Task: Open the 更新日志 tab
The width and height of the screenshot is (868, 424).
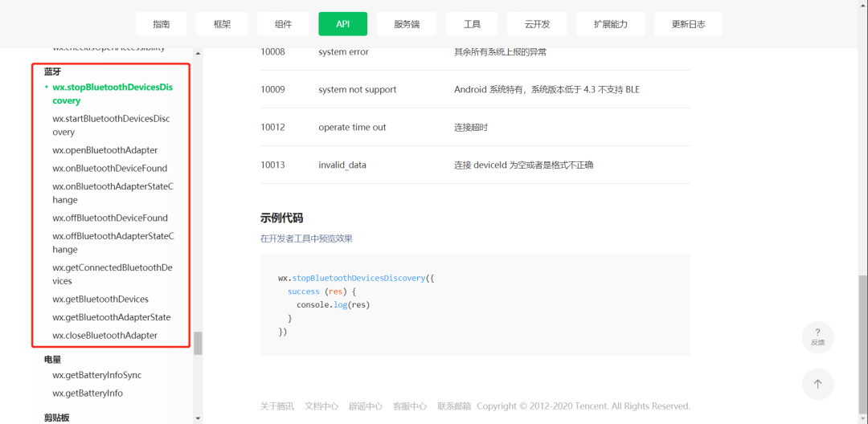Action: pos(688,24)
